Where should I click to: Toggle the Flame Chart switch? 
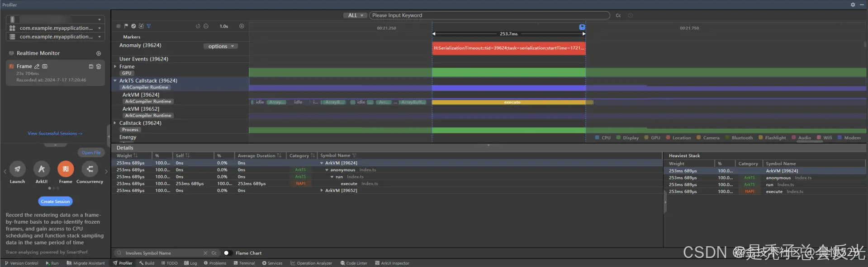(228, 253)
